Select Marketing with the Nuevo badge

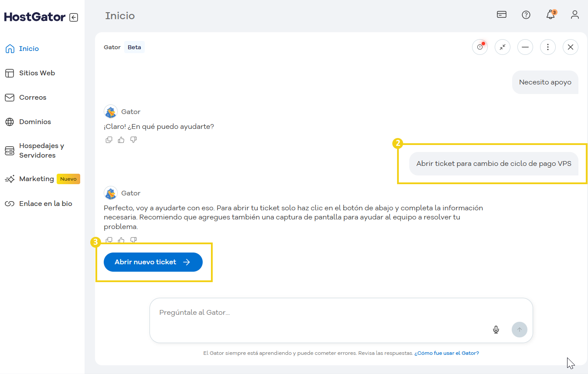pos(37,179)
